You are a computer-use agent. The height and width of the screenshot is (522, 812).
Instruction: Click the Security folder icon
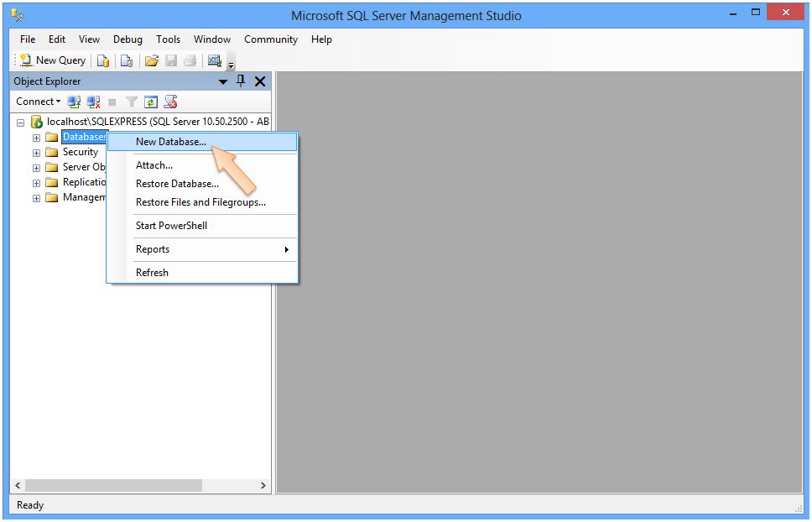pyautogui.click(x=51, y=152)
